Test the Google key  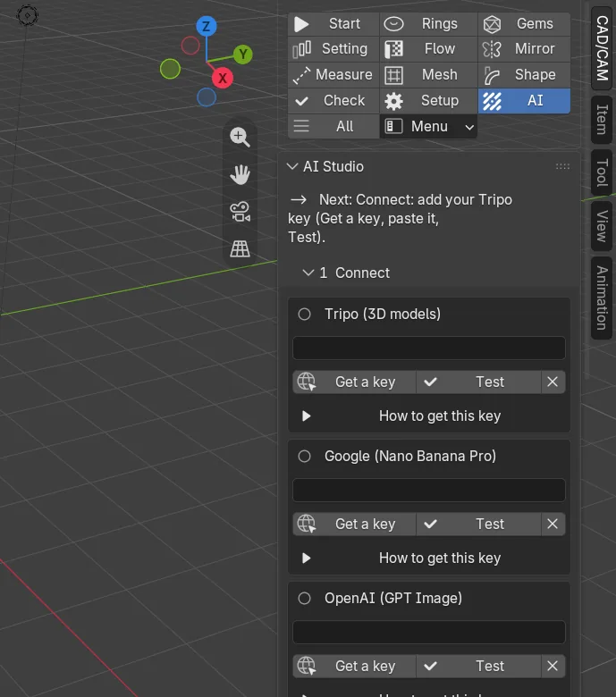(479, 524)
